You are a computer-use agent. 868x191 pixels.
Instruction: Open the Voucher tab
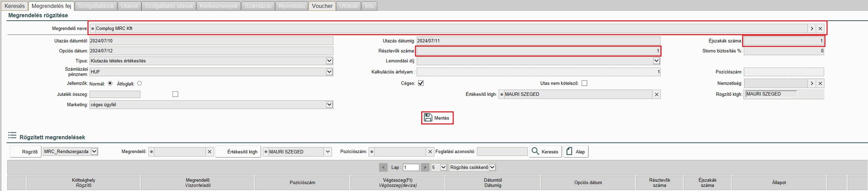[322, 6]
